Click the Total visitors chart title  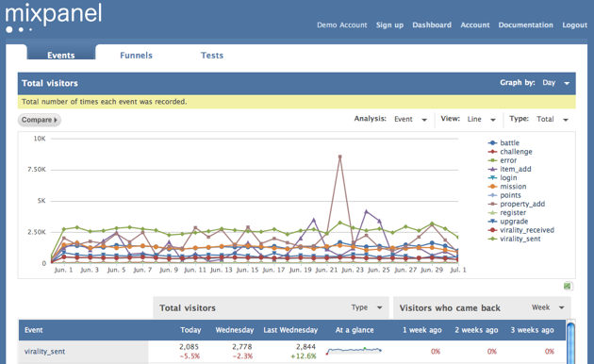tap(50, 83)
